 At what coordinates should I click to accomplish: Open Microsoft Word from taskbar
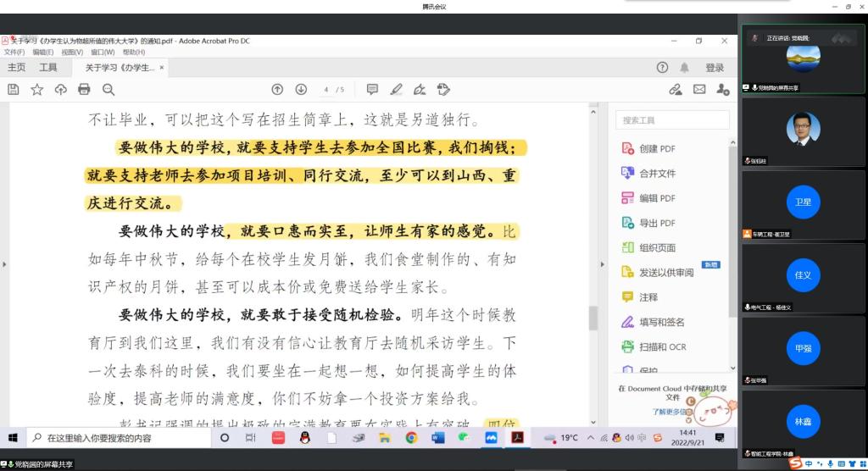coord(438,438)
